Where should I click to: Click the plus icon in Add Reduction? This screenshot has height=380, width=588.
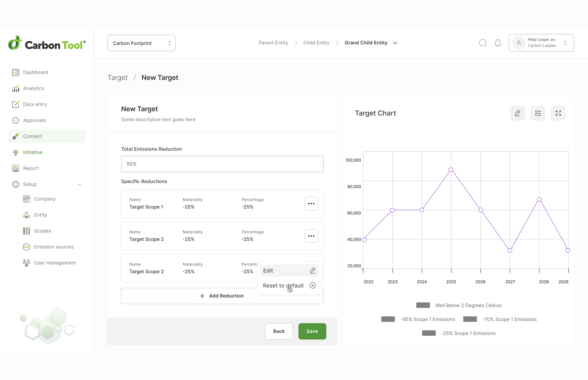click(202, 296)
